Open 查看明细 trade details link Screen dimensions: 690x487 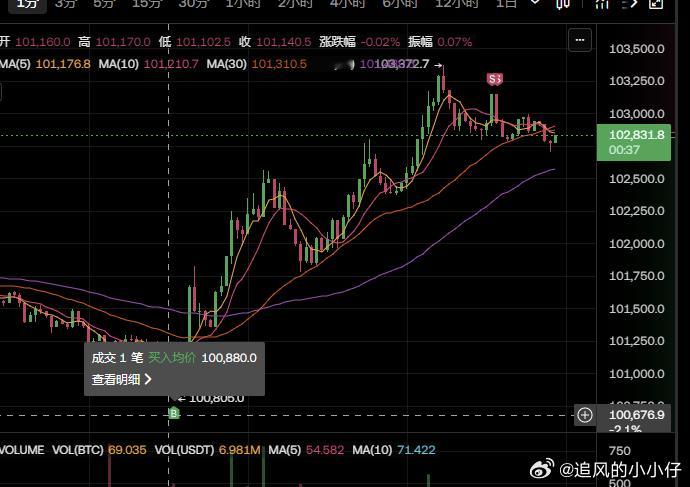pyautogui.click(x=121, y=379)
